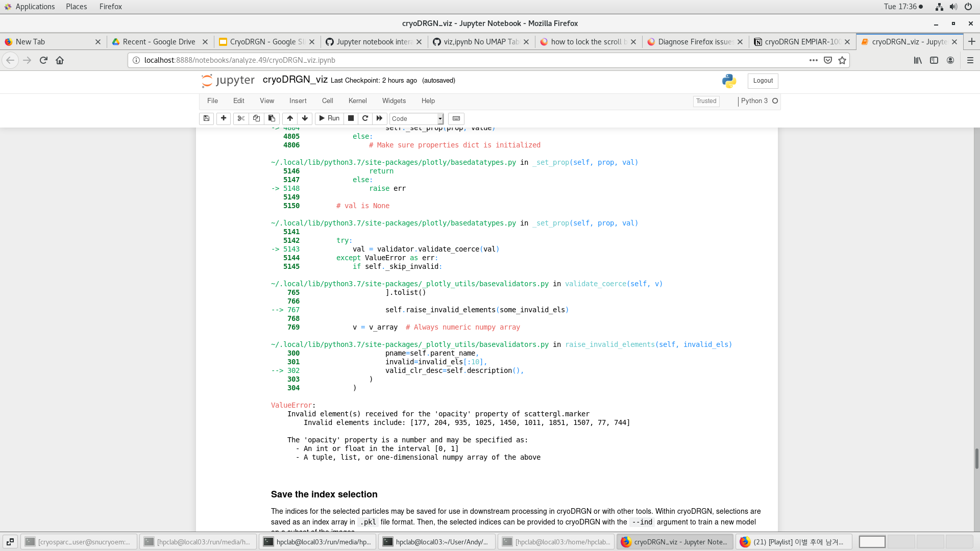The image size is (980, 551).
Task: Save the notebook using the save icon
Action: tap(206, 118)
